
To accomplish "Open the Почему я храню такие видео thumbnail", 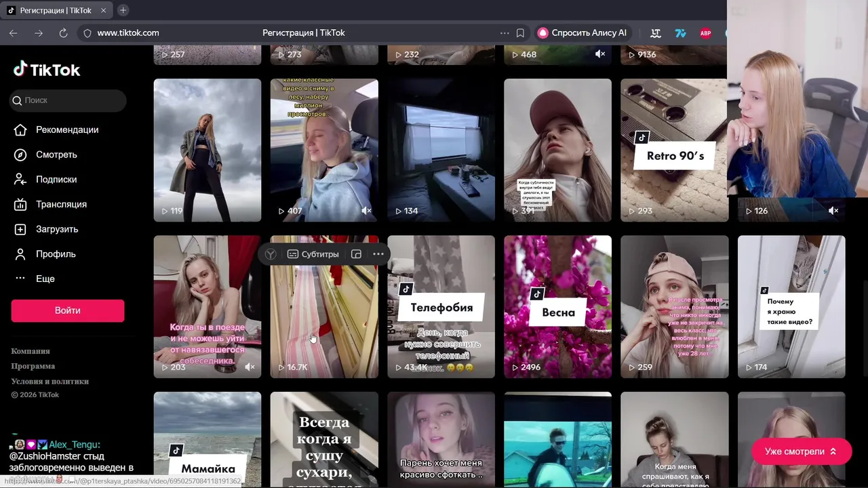I will click(791, 306).
